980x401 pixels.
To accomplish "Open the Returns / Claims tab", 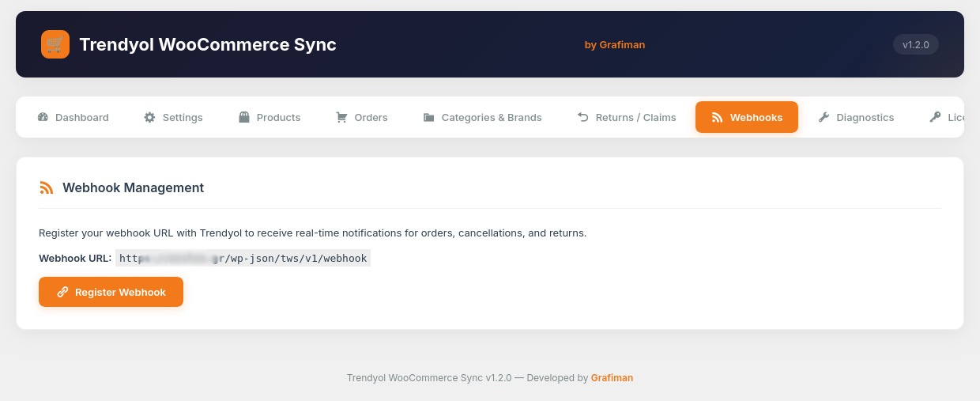I will pos(627,117).
